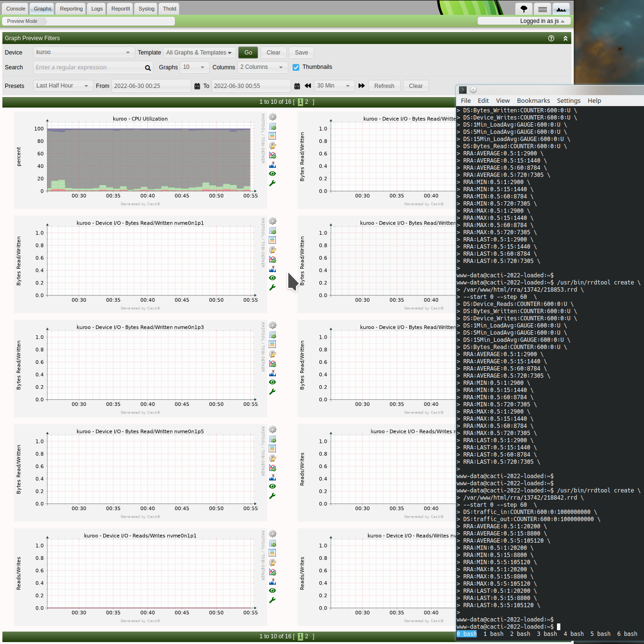Open help for Graph Preview Filters
Viewport: 644px width, 644px height.
pyautogui.click(x=551, y=38)
